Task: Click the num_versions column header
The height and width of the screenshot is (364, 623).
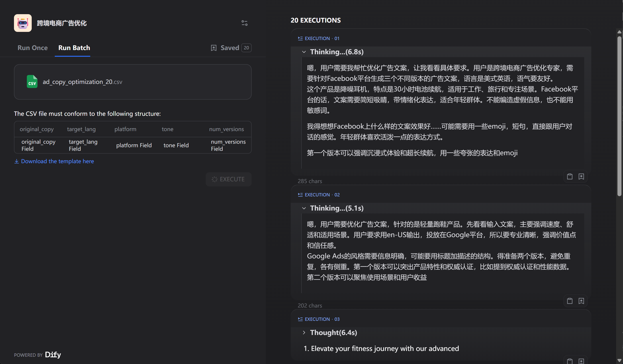Action: [x=226, y=129]
